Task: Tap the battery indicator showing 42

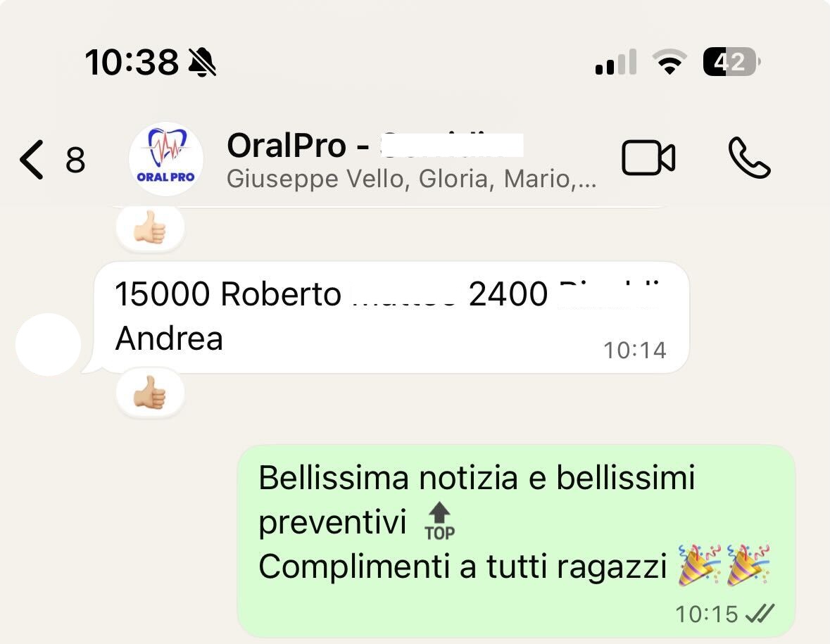Action: [x=731, y=62]
